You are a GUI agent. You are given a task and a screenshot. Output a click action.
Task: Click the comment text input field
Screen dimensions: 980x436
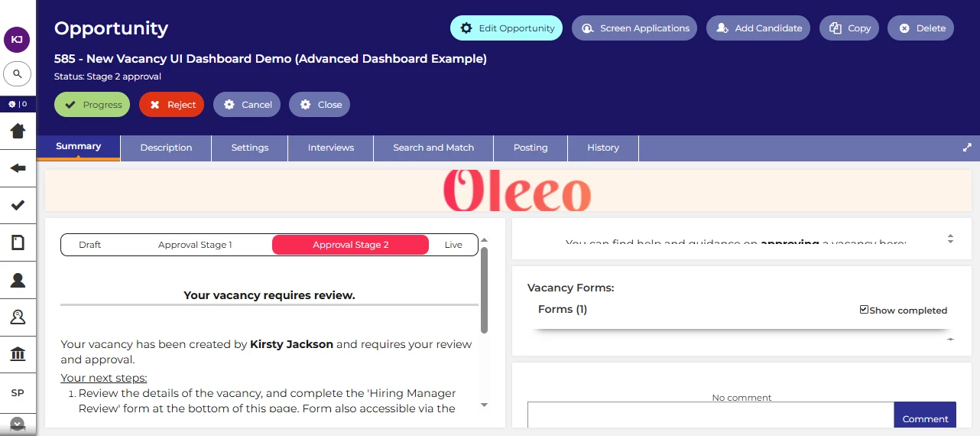pyautogui.click(x=711, y=415)
